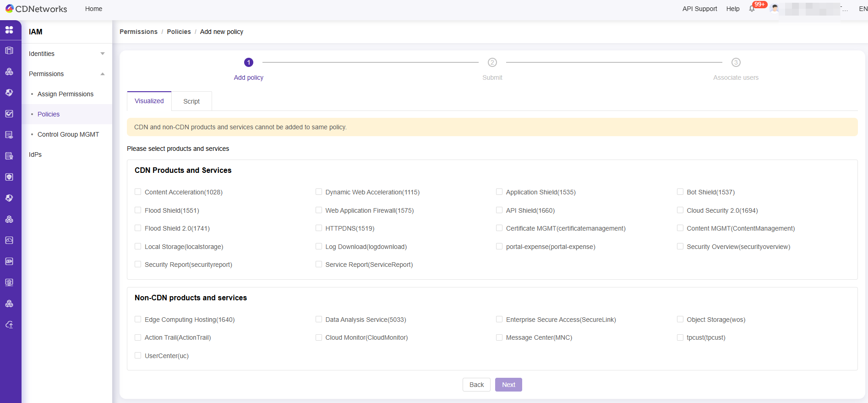Switch to the Script tab
Screen dimensions: 868x403
191,101
